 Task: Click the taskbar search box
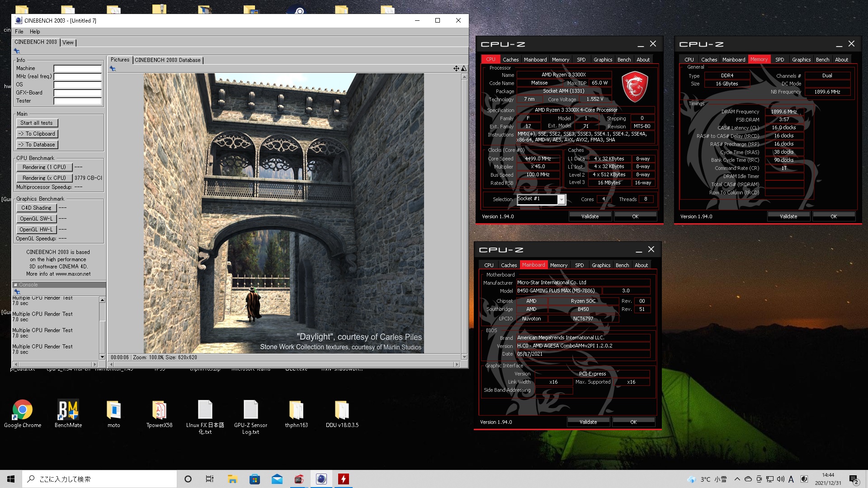pyautogui.click(x=99, y=479)
